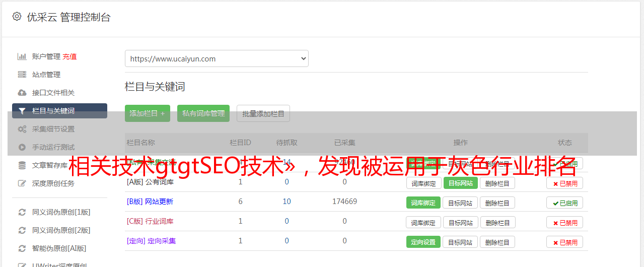Click 目标网站 in the 行业词库 row

[461, 222]
